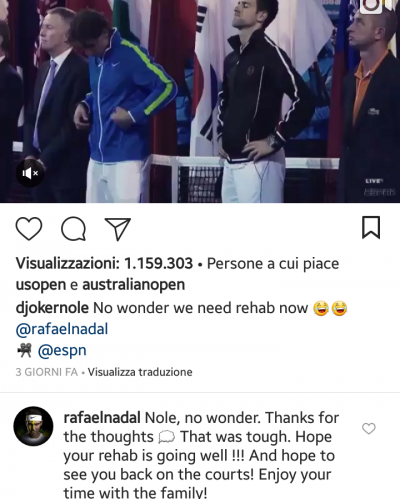Image resolution: width=400 pixels, height=499 pixels.
Task: Open comments via the speech bubble icon
Action: pos(73,229)
